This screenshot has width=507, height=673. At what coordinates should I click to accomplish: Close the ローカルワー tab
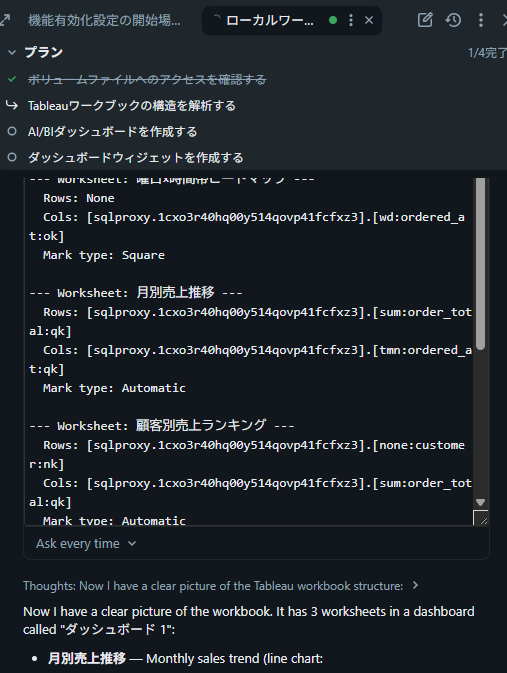coord(369,20)
